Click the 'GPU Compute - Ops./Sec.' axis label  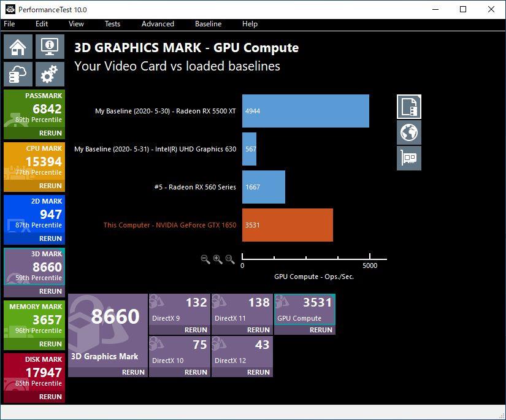click(314, 277)
